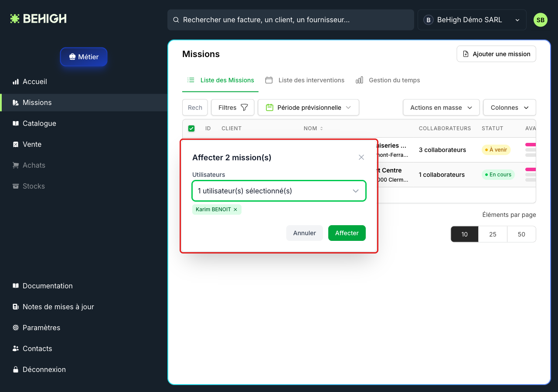558x392 pixels.
Task: Click the Achats cart icon
Action: (x=16, y=165)
